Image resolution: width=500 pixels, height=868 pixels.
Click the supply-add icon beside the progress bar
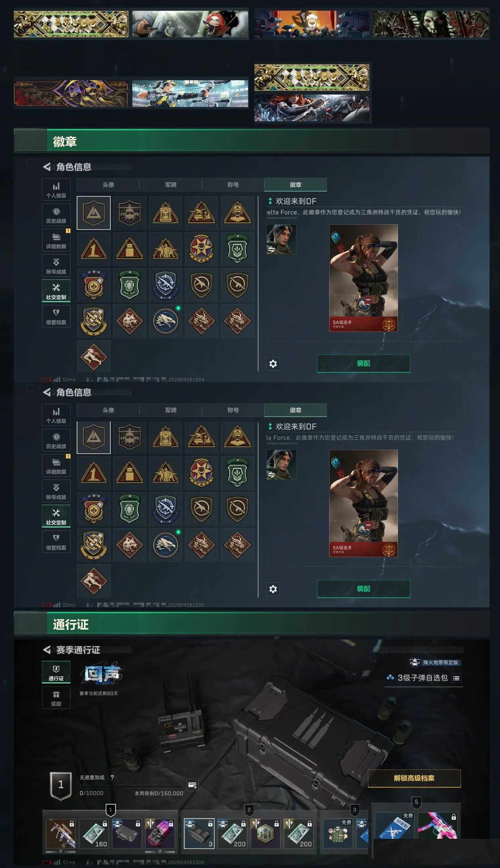[192, 785]
